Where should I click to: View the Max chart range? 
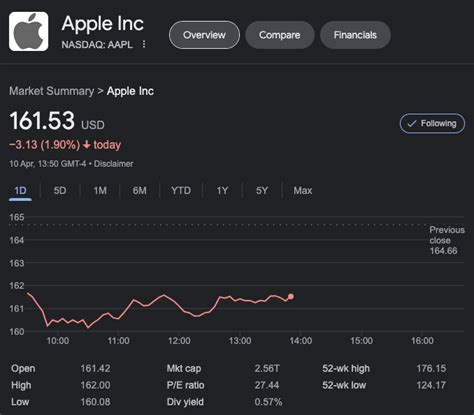(x=303, y=191)
